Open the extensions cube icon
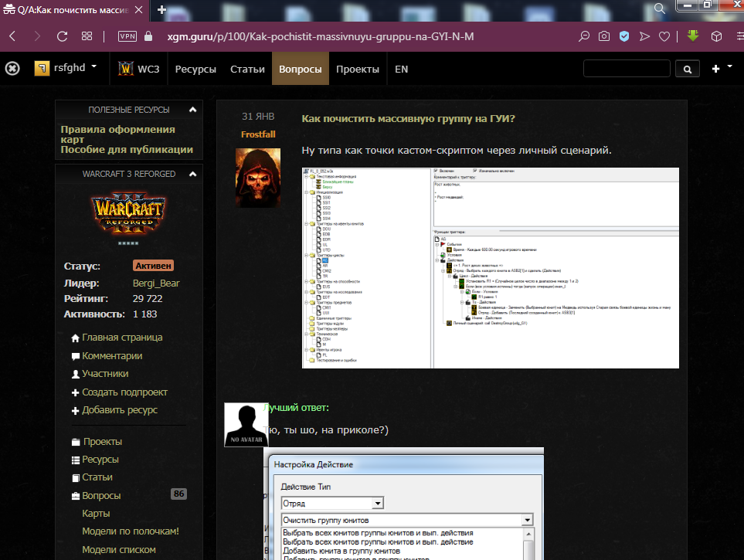The image size is (744, 560). coord(716,36)
